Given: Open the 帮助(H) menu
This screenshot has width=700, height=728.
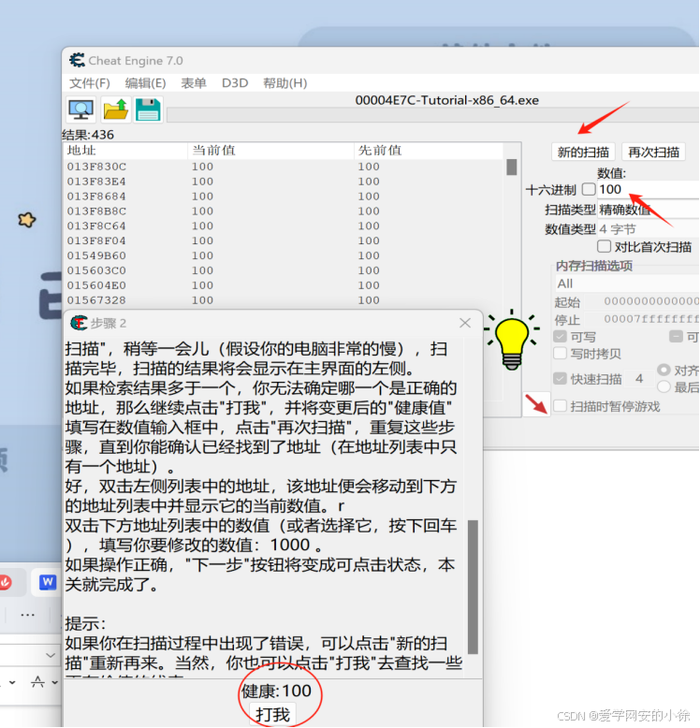Looking at the screenshot, I should [285, 83].
